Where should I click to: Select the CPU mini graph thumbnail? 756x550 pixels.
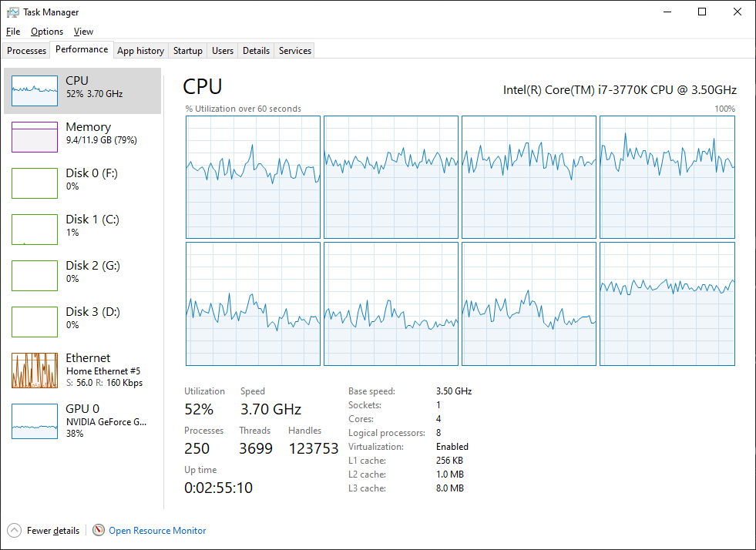pos(35,91)
